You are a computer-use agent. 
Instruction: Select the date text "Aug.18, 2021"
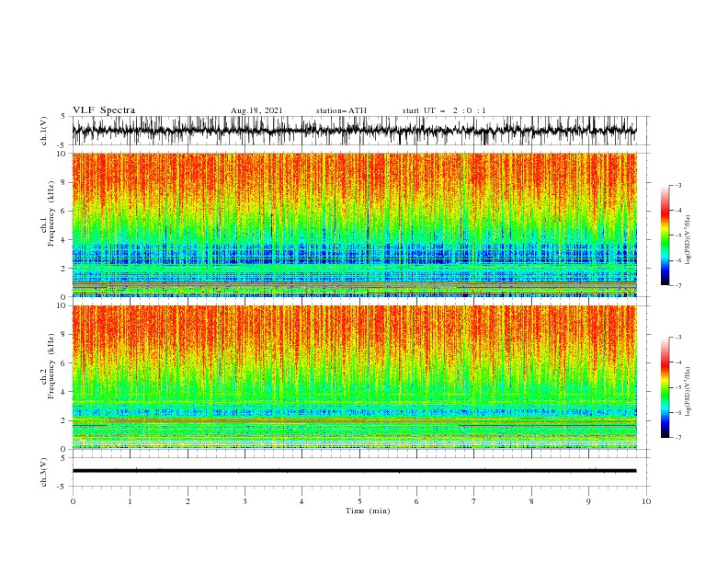pos(256,110)
